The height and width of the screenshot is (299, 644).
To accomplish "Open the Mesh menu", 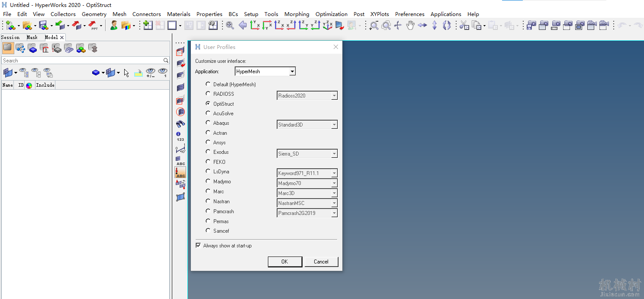I will point(119,14).
